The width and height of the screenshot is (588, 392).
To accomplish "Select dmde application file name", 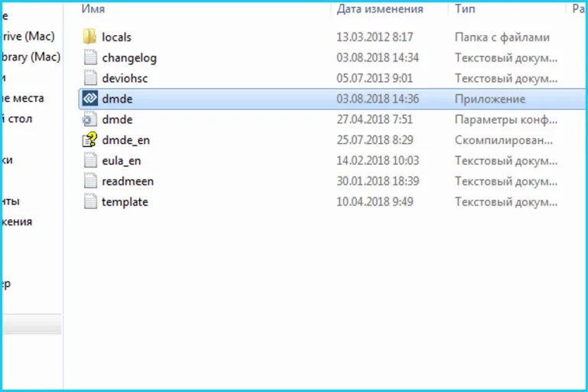I will tap(117, 99).
